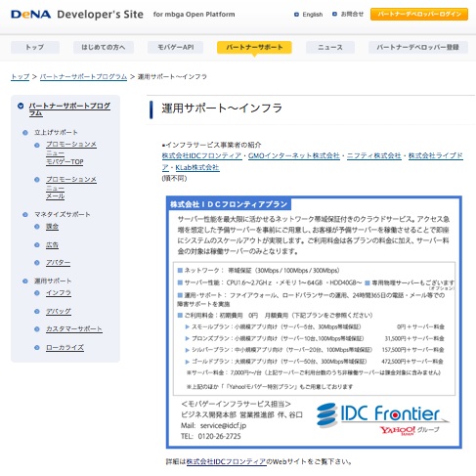
Task: Open the ニュース tab
Action: [x=330, y=47]
